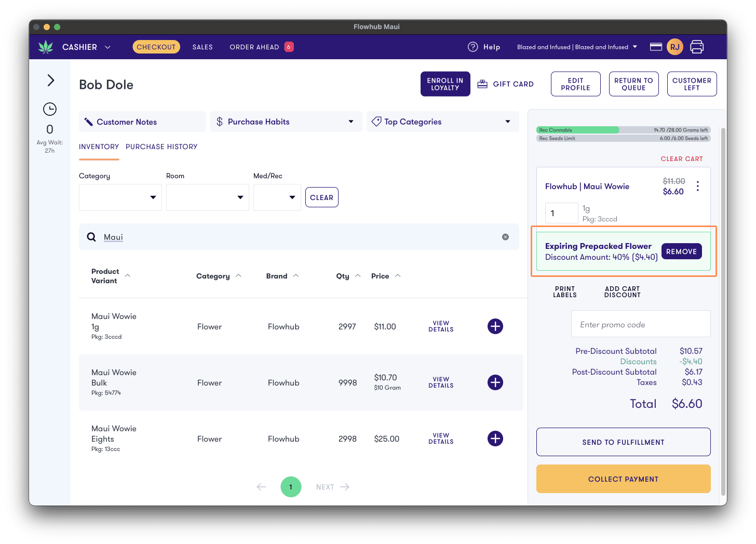Expand the Purchase Habits dropdown
The height and width of the screenshot is (544, 756).
point(286,122)
